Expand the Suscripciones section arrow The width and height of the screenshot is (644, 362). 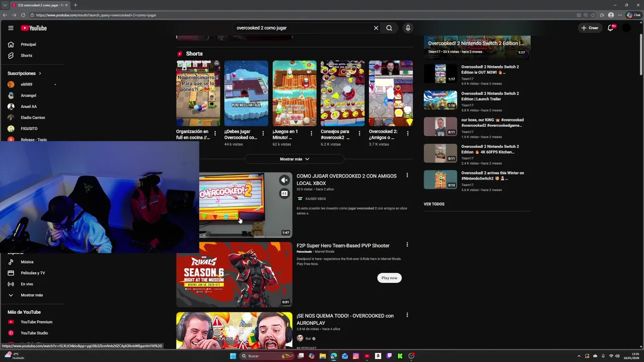[40, 73]
